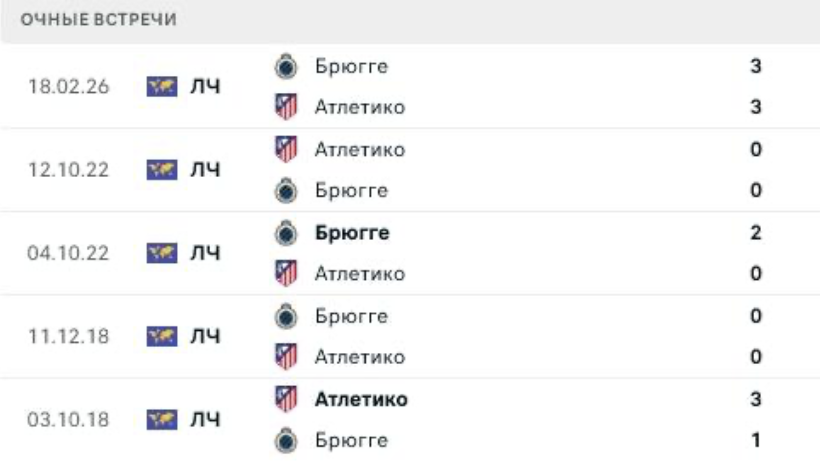The image size is (826, 470).
Task: Click Champions League icon beside 18.02.26
Action: (x=161, y=87)
